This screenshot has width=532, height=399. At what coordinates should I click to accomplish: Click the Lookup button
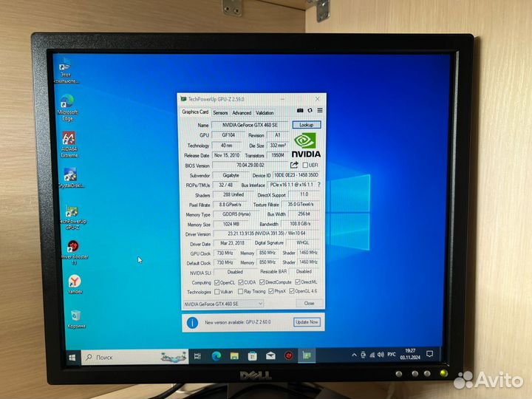[x=307, y=125]
